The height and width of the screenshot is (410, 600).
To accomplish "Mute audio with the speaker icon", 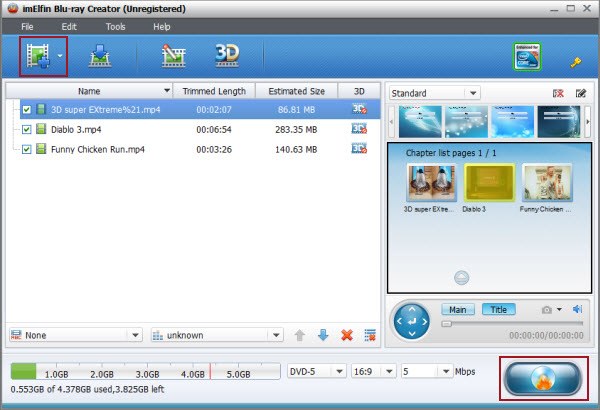I will tap(577, 309).
